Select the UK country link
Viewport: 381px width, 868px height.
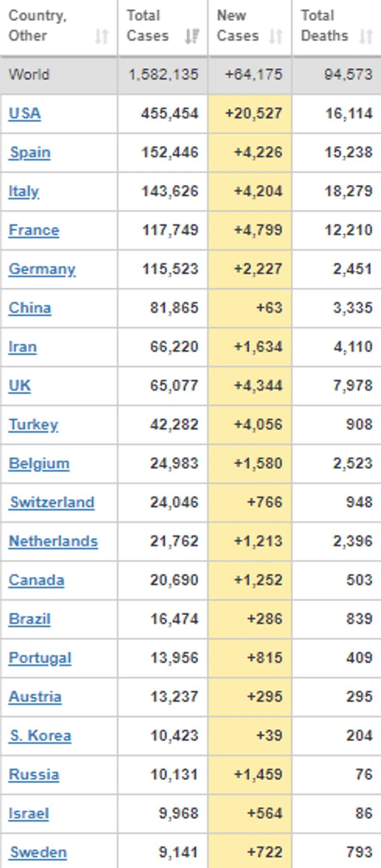point(20,386)
